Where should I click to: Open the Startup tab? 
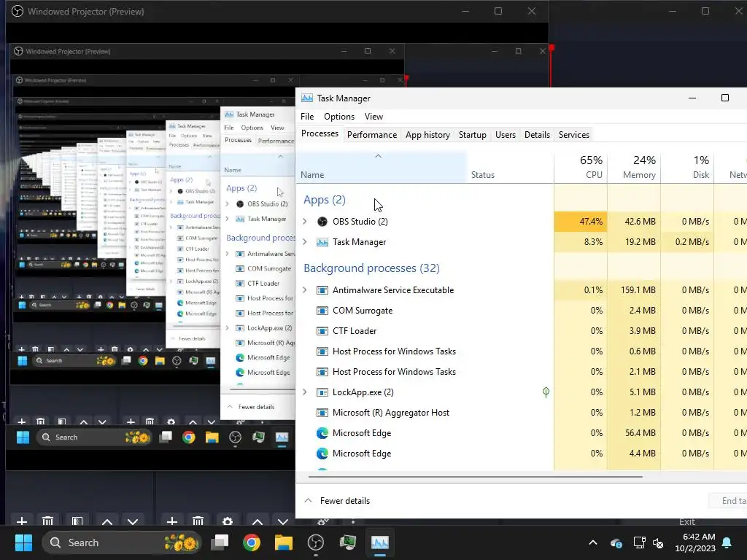pos(473,135)
